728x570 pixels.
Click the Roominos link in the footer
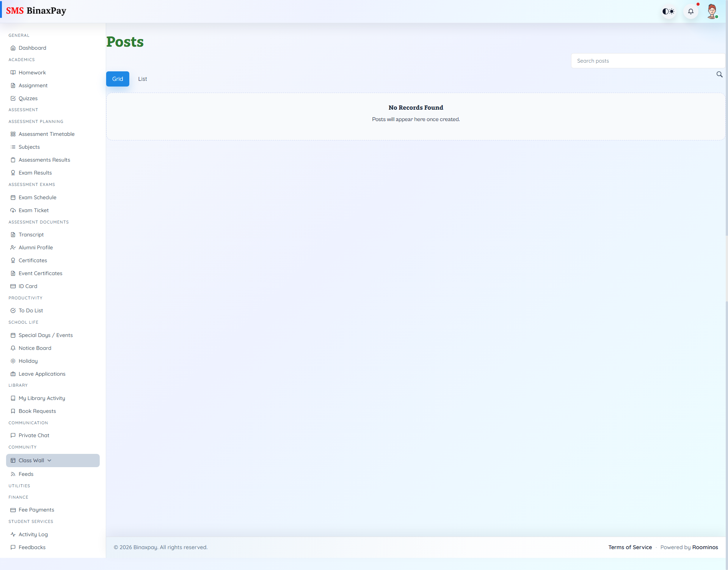pyautogui.click(x=705, y=547)
